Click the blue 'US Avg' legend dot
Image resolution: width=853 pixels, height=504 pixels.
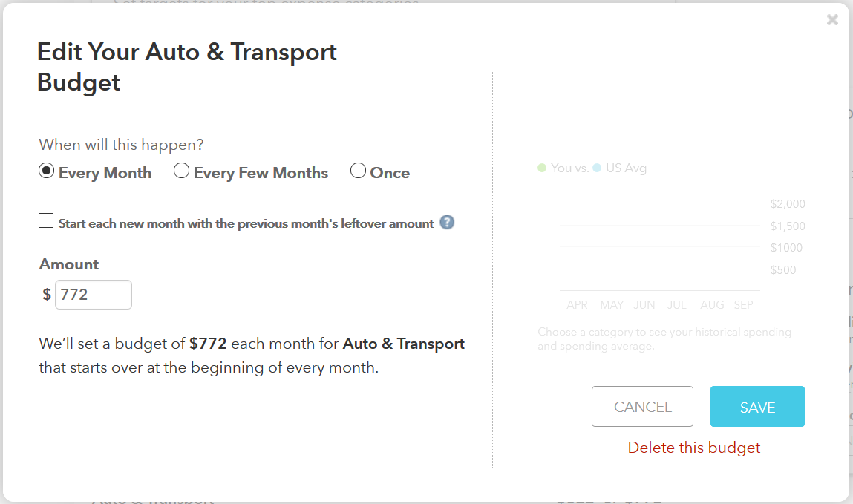[597, 168]
